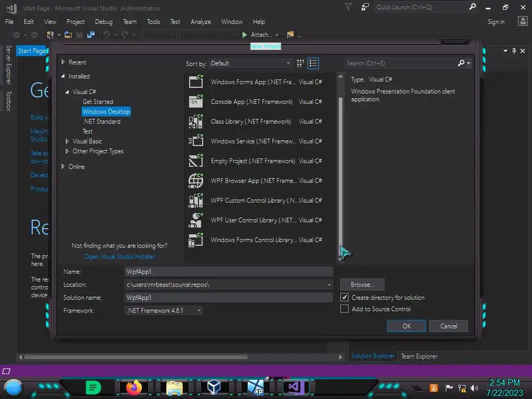
Task: Select the Windows Service template icon
Action: 196,141
